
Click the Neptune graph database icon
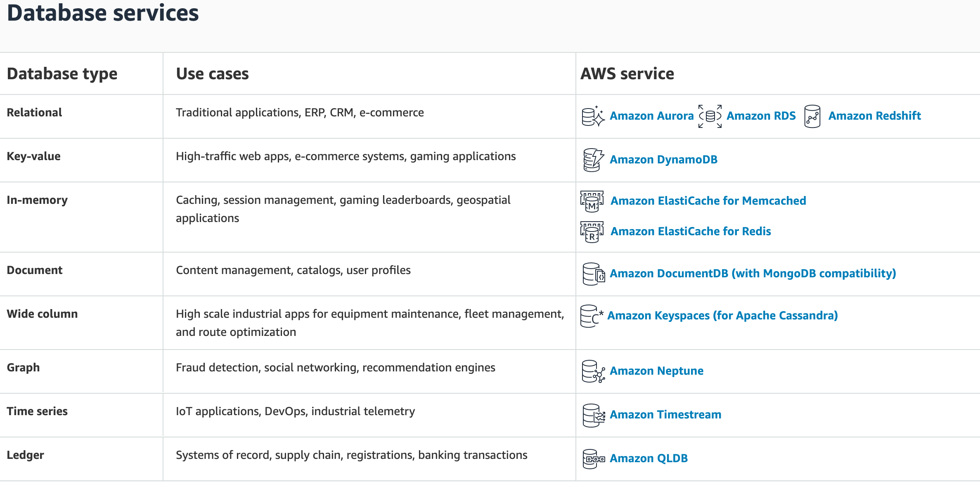click(x=593, y=371)
